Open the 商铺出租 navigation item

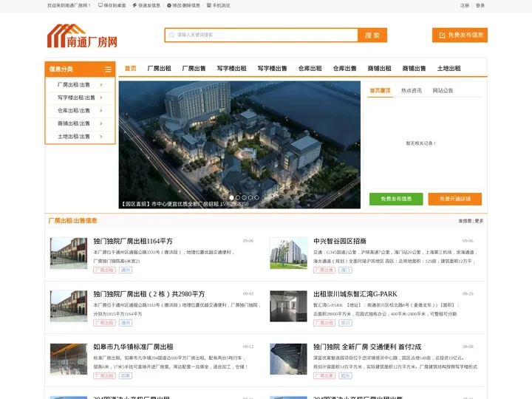pos(379,69)
